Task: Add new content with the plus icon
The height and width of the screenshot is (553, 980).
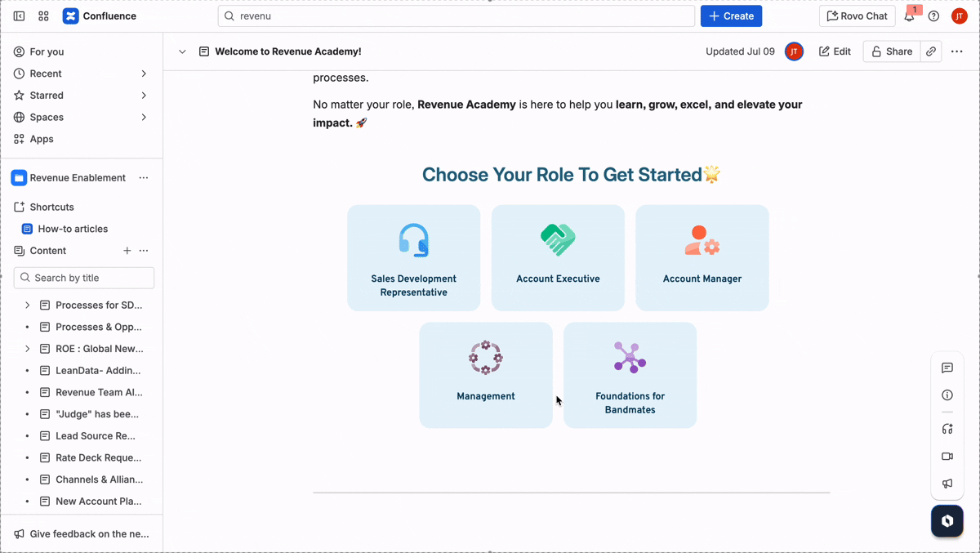Action: (x=127, y=251)
